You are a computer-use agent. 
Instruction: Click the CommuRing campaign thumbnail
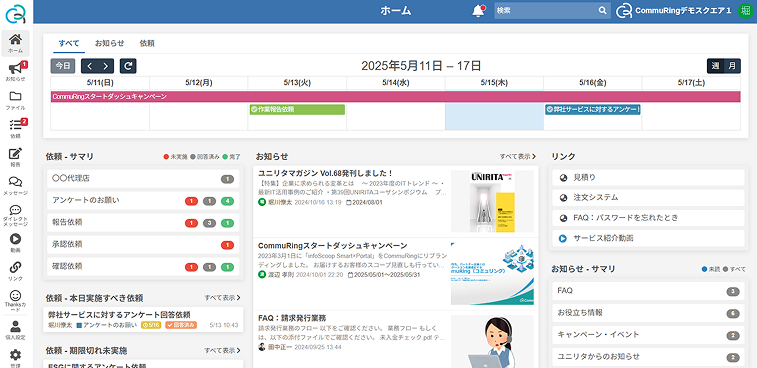tap(492, 274)
